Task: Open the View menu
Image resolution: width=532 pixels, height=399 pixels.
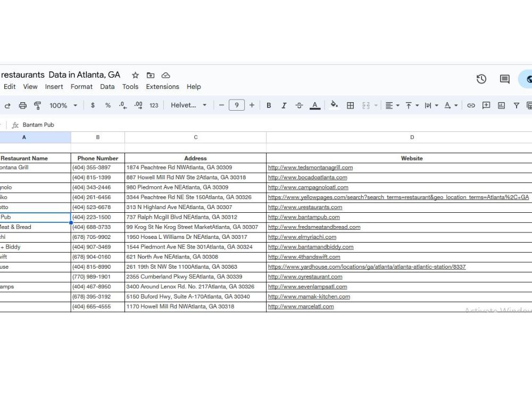Action: (x=30, y=87)
